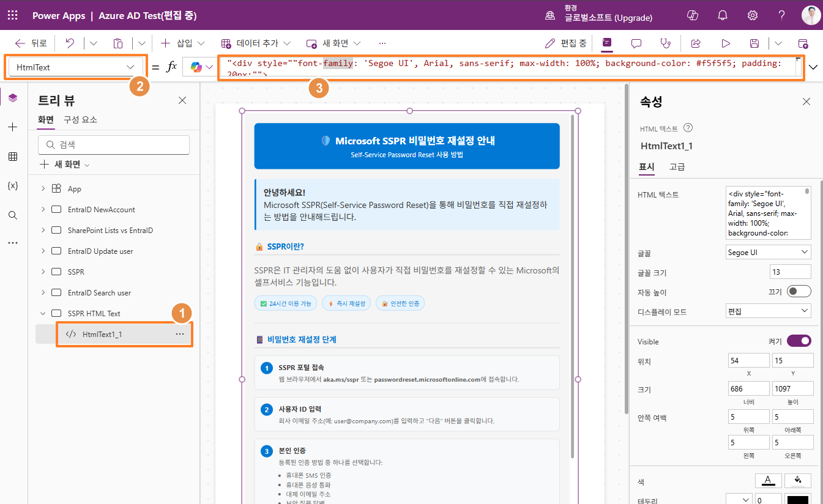This screenshot has width=823, height=504.
Task: Click the black border color swatch
Action: point(799,500)
